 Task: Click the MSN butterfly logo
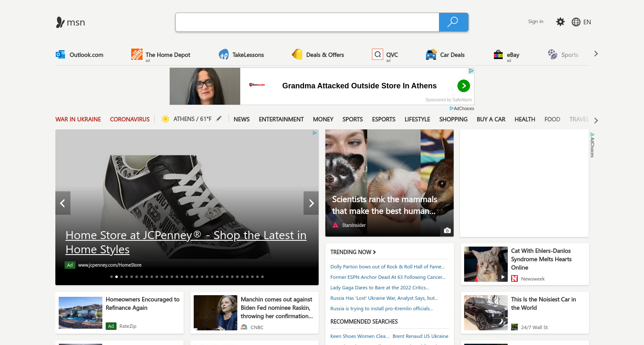point(70,22)
